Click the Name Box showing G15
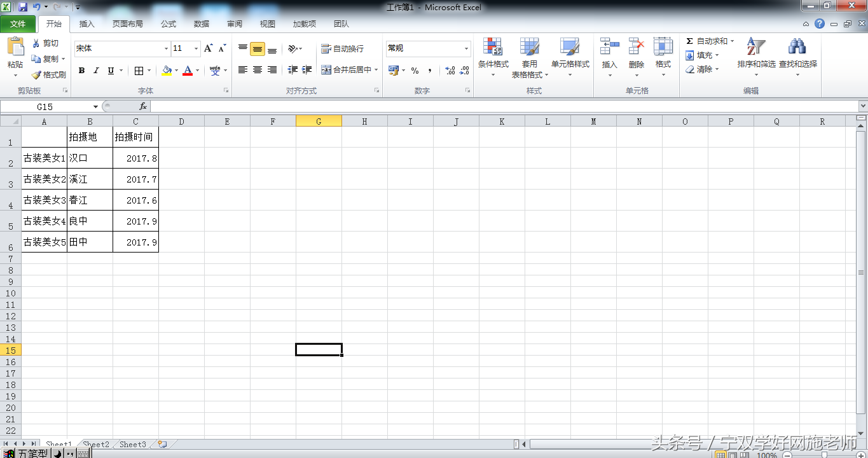The height and width of the screenshot is (458, 868). (x=45, y=107)
